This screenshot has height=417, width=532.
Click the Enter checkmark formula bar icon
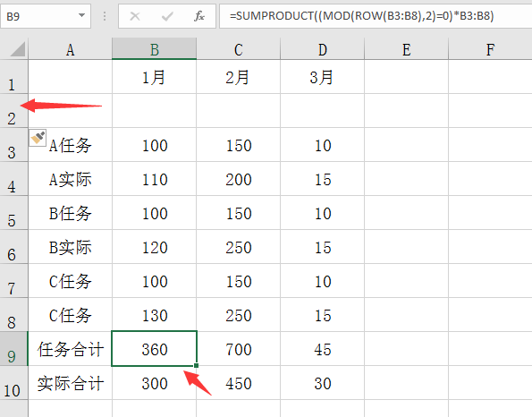pos(167,16)
